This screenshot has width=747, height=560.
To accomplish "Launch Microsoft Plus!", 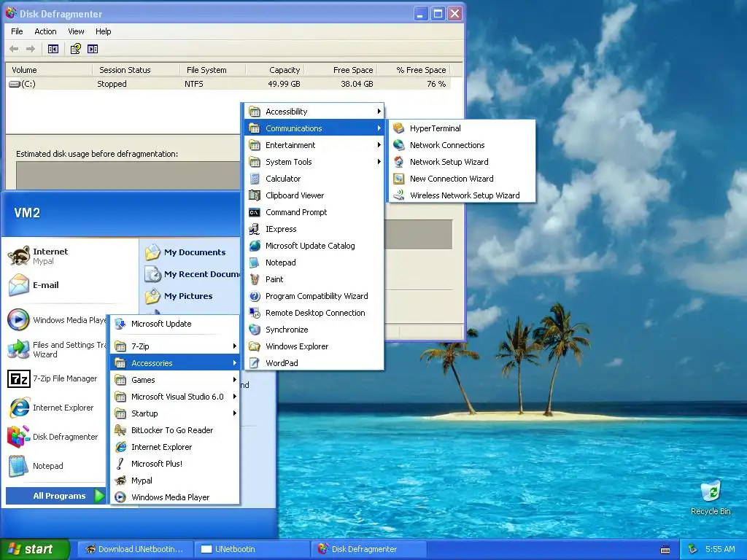I will click(x=175, y=464).
